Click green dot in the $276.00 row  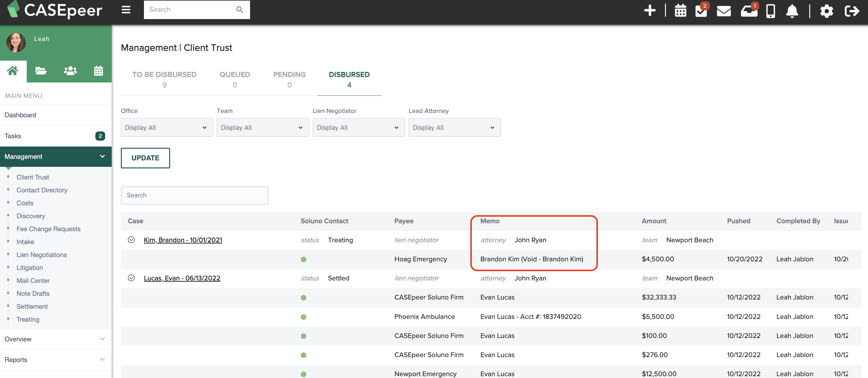pos(304,355)
